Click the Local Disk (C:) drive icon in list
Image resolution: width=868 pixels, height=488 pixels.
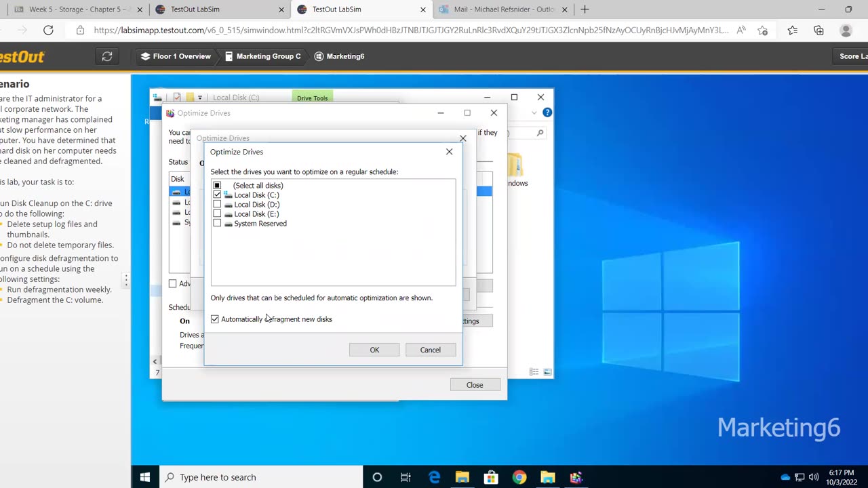point(228,195)
